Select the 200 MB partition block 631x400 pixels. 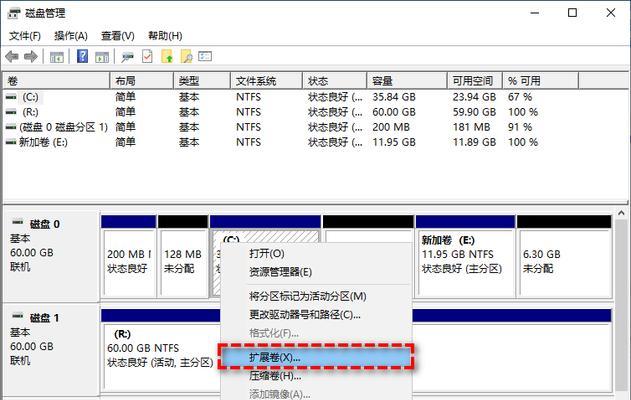[x=129, y=257]
